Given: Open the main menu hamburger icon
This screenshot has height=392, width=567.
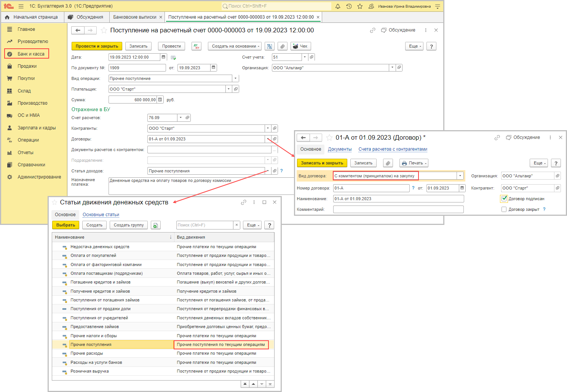Looking at the screenshot, I should click(21, 6).
